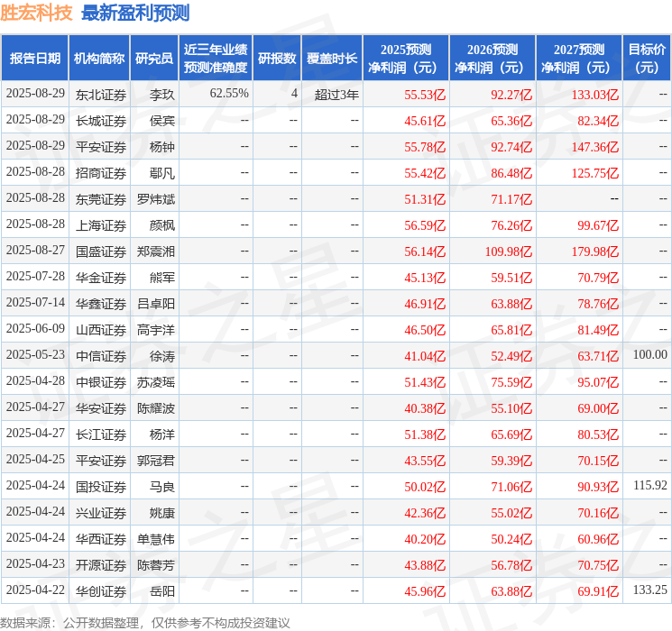
Task: Select the 研报数 column header
Action: click(x=277, y=59)
